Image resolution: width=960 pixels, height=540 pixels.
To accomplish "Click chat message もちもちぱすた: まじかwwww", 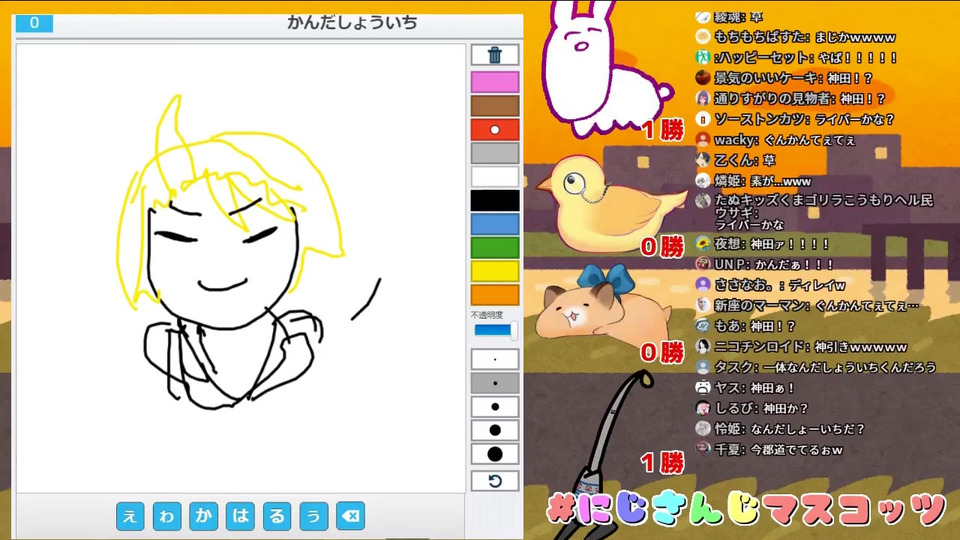I will 796,37.
